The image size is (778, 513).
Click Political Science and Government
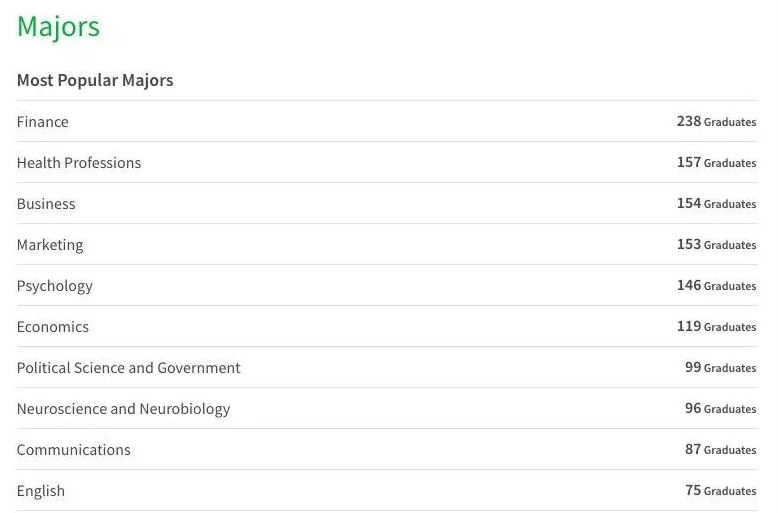(x=129, y=368)
